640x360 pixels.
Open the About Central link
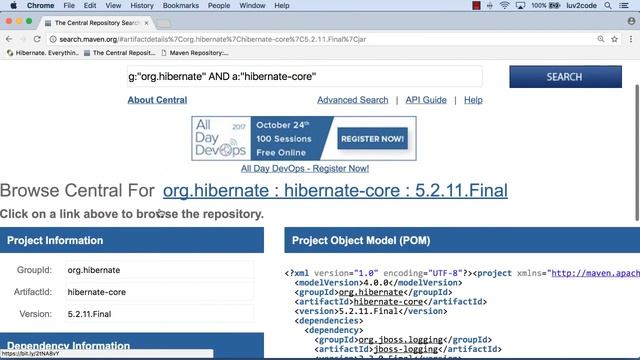(x=157, y=100)
